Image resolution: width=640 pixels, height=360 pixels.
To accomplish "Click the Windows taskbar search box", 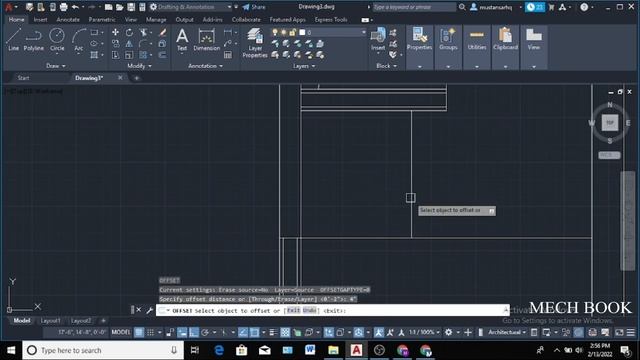I will [x=103, y=350].
